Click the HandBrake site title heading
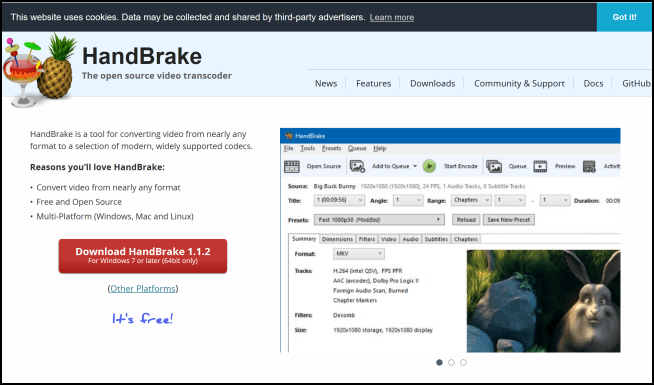The width and height of the screenshot is (654, 385). tap(142, 56)
